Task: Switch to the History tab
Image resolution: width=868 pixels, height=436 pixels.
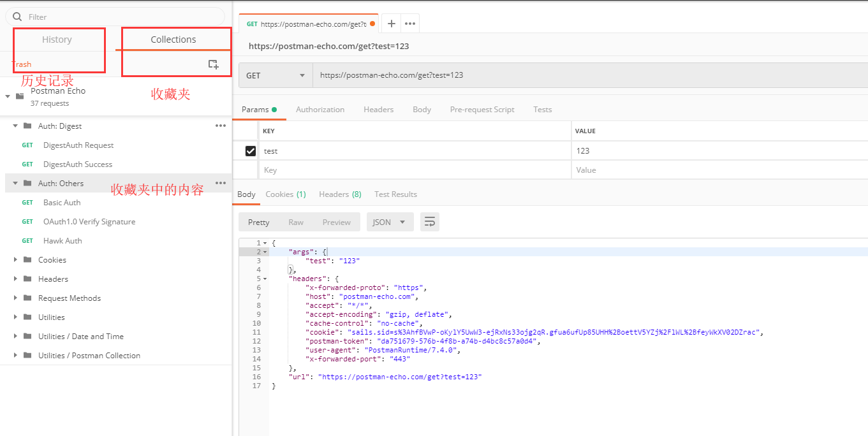Action: click(x=57, y=40)
